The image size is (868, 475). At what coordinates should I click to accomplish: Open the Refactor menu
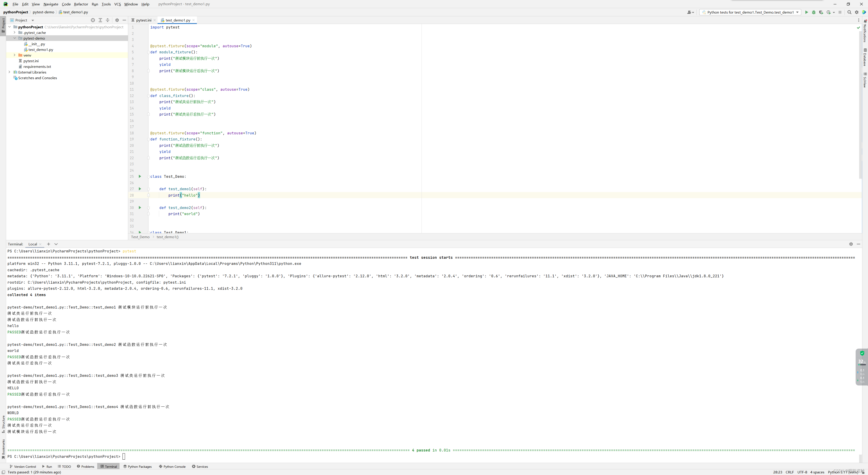point(81,4)
